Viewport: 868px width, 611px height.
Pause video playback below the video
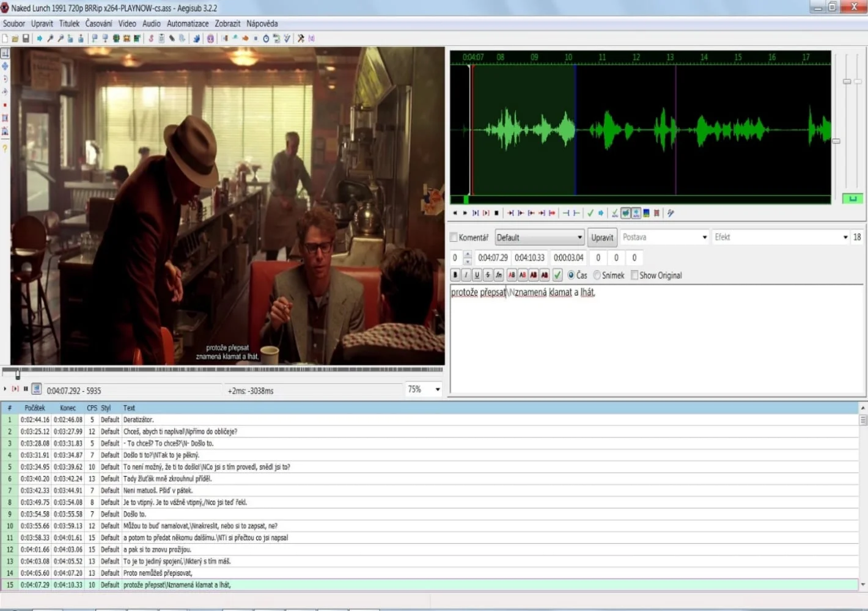point(26,389)
